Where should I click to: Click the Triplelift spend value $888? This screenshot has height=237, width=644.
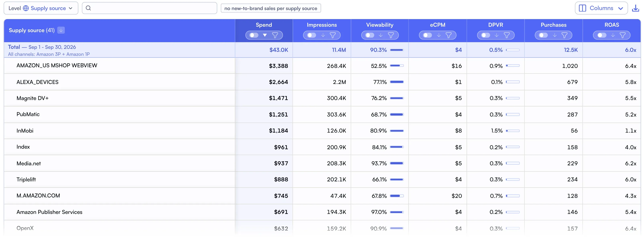point(281,179)
